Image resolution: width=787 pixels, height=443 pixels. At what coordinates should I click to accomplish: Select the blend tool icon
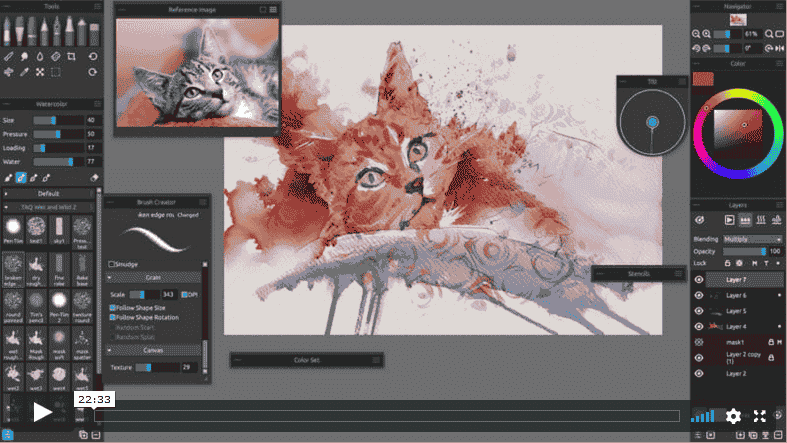click(24, 56)
